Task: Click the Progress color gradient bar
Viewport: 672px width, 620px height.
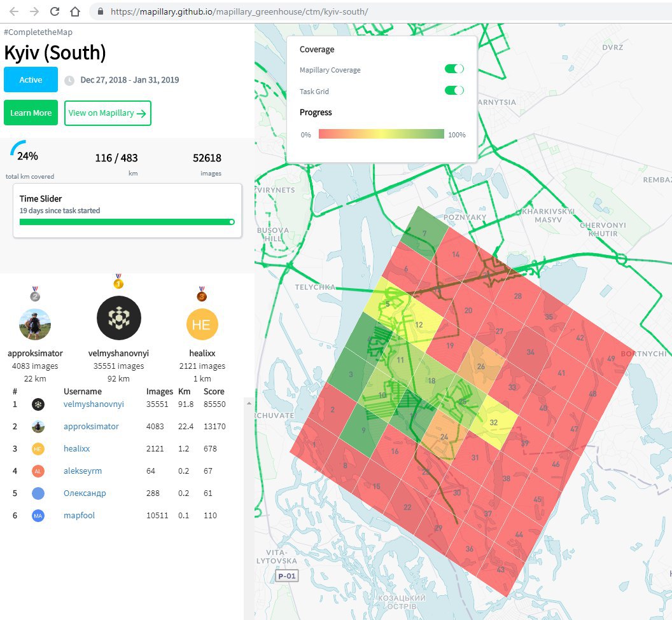Action: coord(381,134)
